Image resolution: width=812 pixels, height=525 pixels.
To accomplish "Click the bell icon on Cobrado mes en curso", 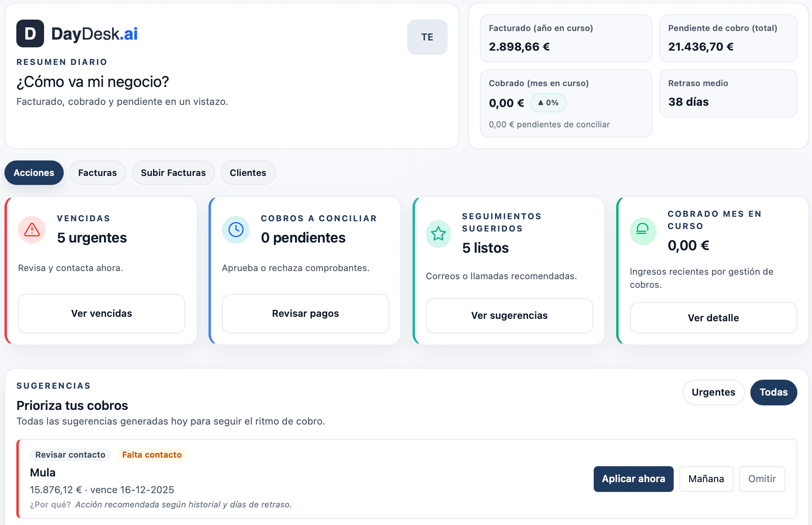I will 643,231.
